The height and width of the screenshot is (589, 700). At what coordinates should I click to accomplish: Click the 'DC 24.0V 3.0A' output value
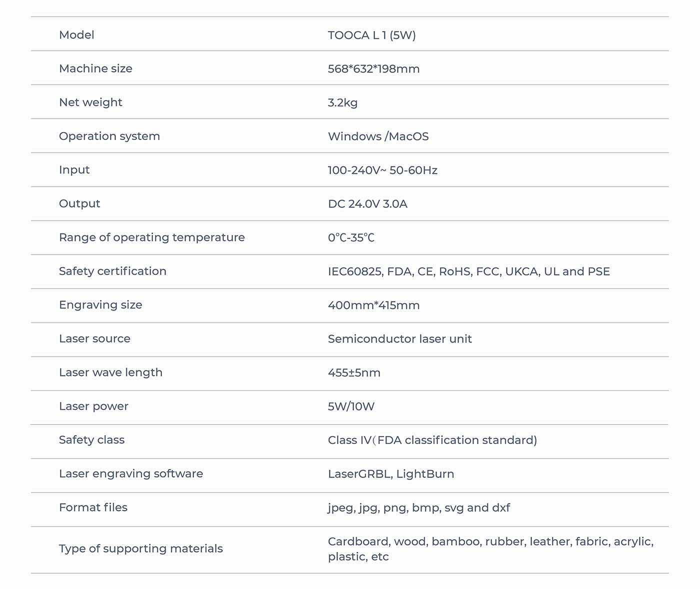(x=367, y=204)
